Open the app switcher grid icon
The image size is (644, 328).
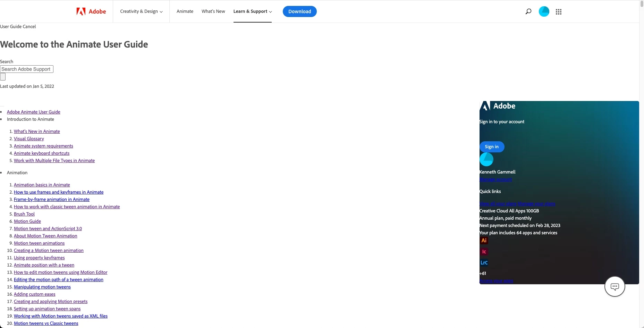pyautogui.click(x=559, y=12)
